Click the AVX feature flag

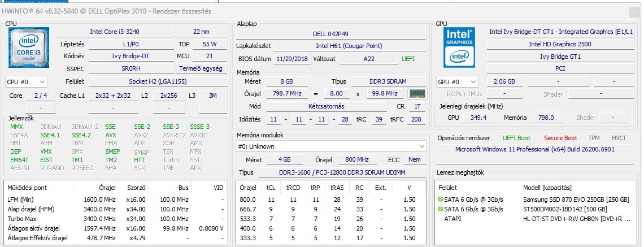click(111, 135)
